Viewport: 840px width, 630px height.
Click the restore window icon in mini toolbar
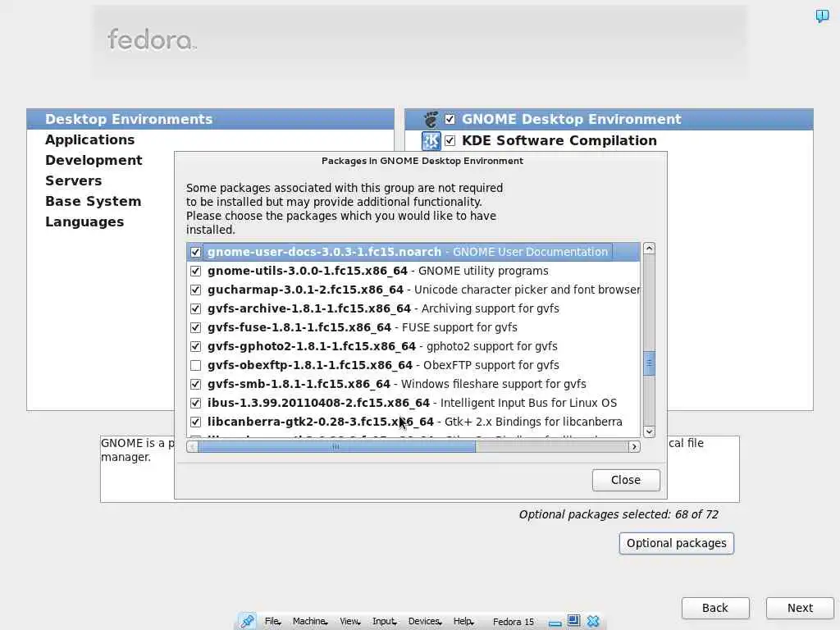point(573,620)
